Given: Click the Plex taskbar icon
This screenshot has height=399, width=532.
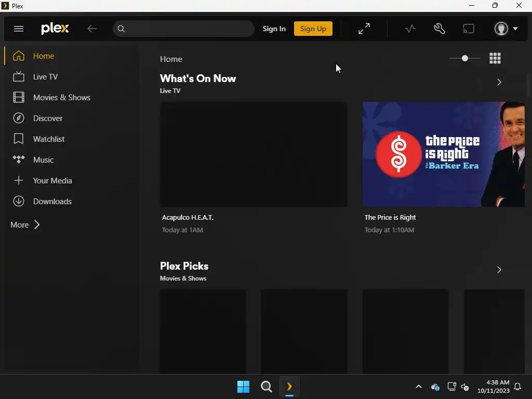Looking at the screenshot, I should point(289,387).
